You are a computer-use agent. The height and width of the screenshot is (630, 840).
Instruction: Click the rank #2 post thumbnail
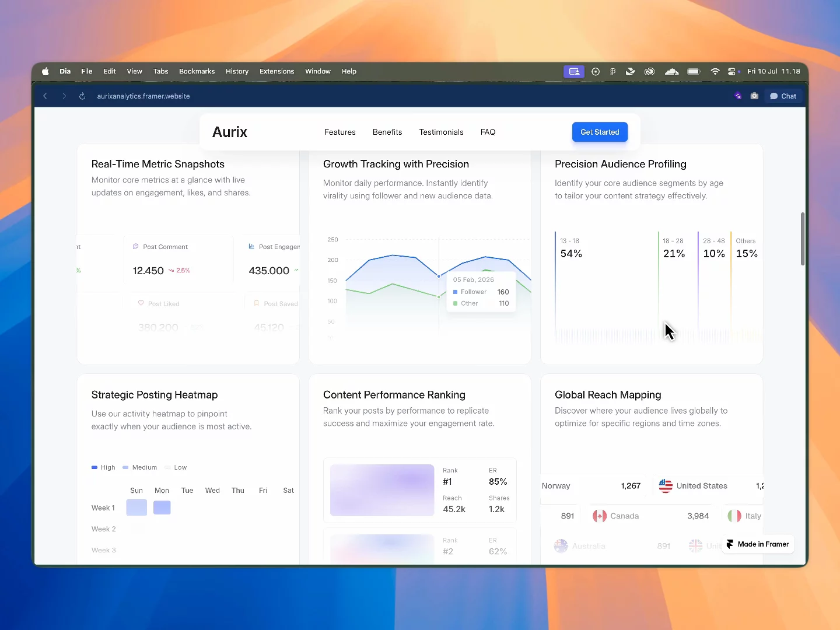(x=382, y=548)
